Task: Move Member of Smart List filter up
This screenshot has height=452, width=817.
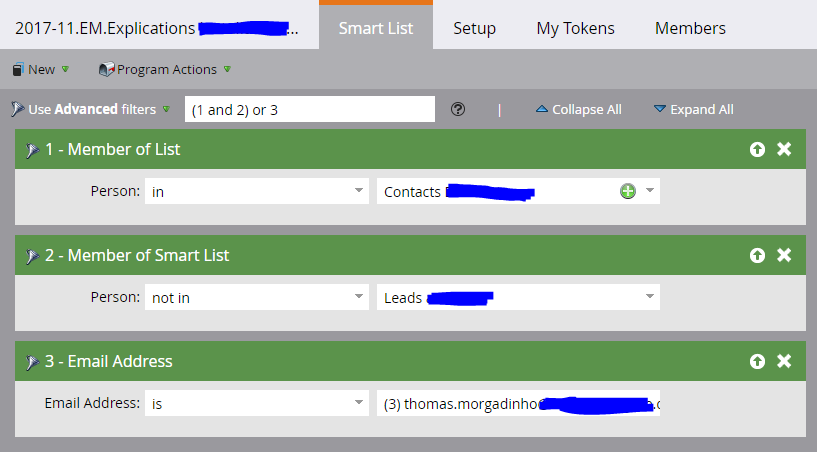Action: 757,255
